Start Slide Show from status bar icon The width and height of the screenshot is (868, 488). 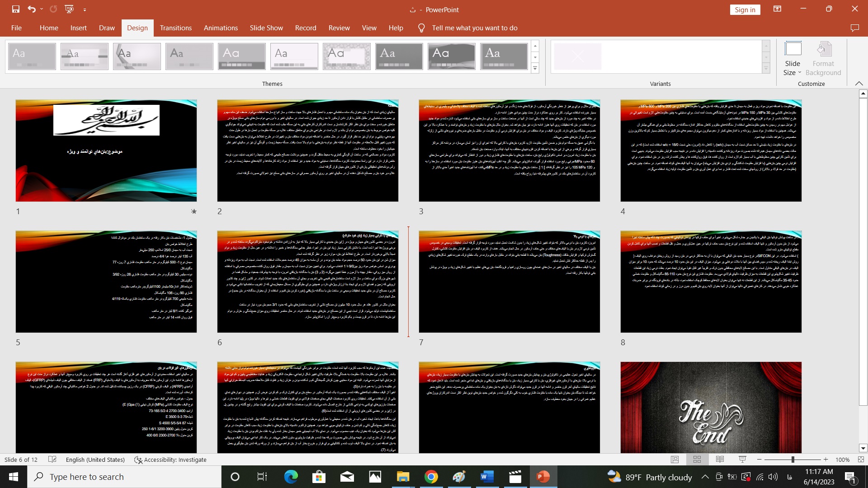tap(742, 460)
